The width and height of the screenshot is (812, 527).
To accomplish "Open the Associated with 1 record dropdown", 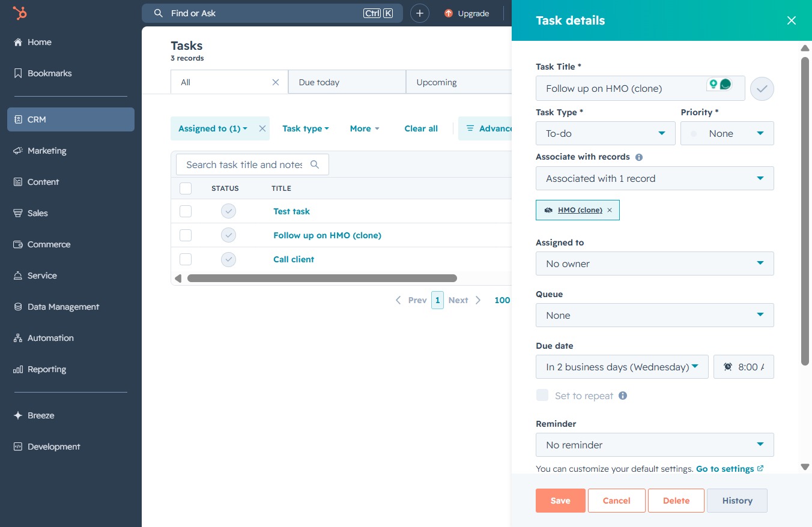I will click(x=655, y=178).
